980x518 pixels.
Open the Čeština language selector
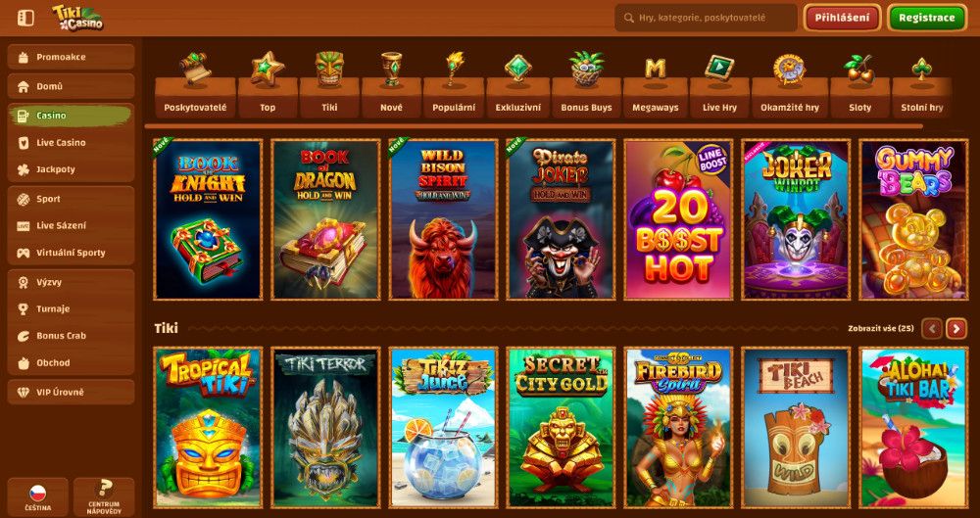click(38, 497)
